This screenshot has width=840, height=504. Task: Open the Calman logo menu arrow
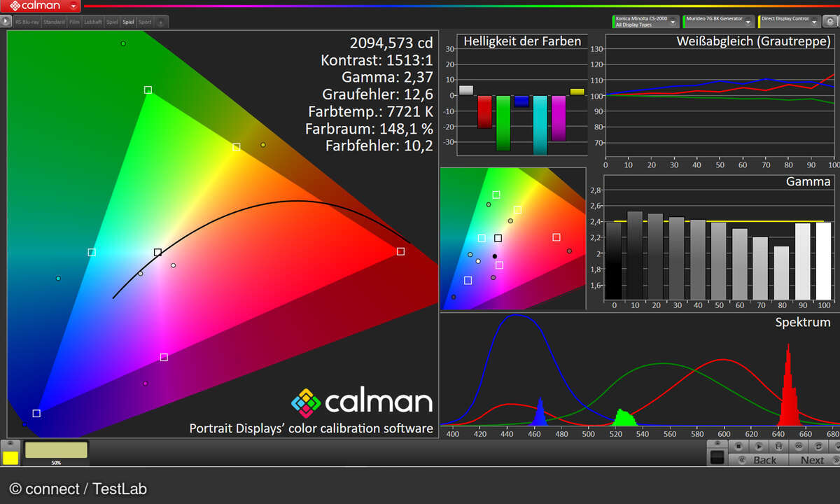point(73,6)
